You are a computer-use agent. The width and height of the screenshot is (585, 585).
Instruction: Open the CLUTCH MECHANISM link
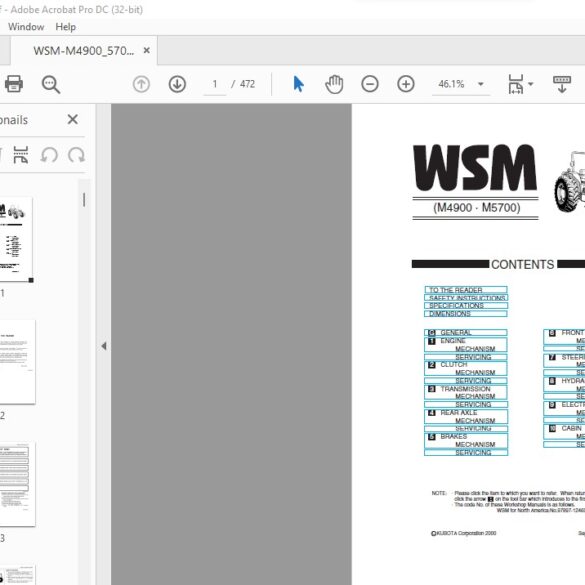[466, 369]
